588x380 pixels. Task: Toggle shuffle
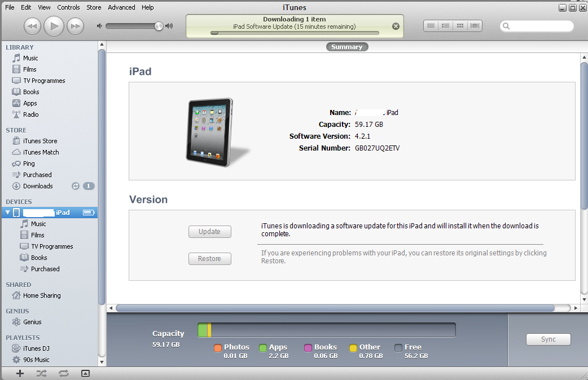pos(42,373)
